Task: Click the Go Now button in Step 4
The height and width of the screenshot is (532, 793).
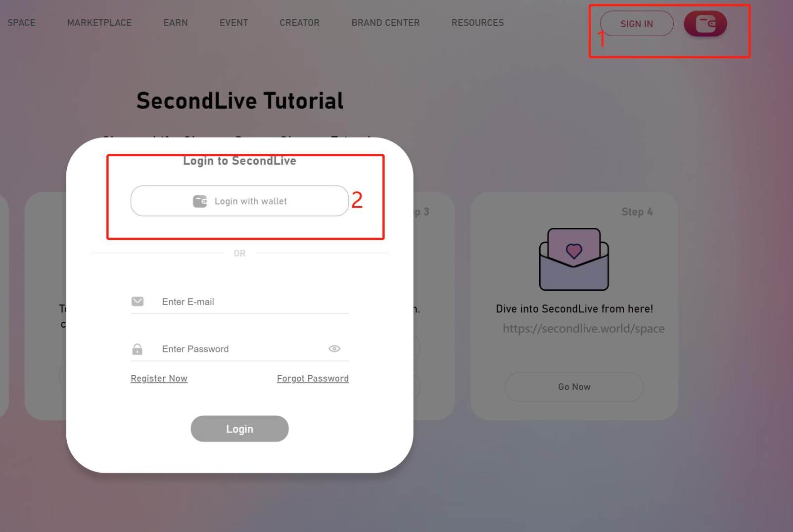Action: [574, 387]
